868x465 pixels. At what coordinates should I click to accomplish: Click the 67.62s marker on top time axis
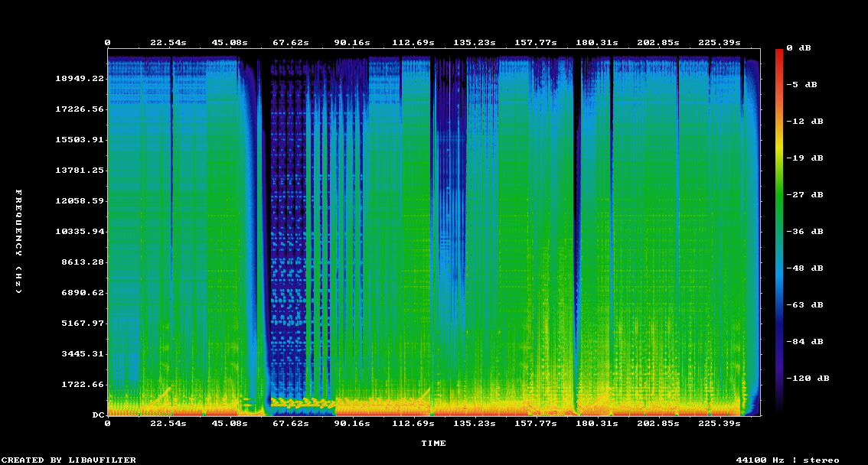(291, 43)
